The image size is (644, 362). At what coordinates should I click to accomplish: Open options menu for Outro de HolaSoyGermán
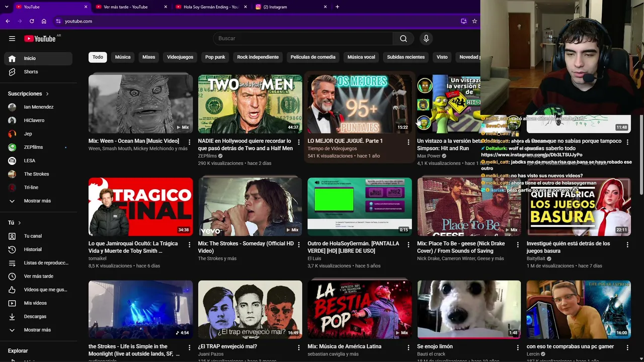(x=408, y=245)
